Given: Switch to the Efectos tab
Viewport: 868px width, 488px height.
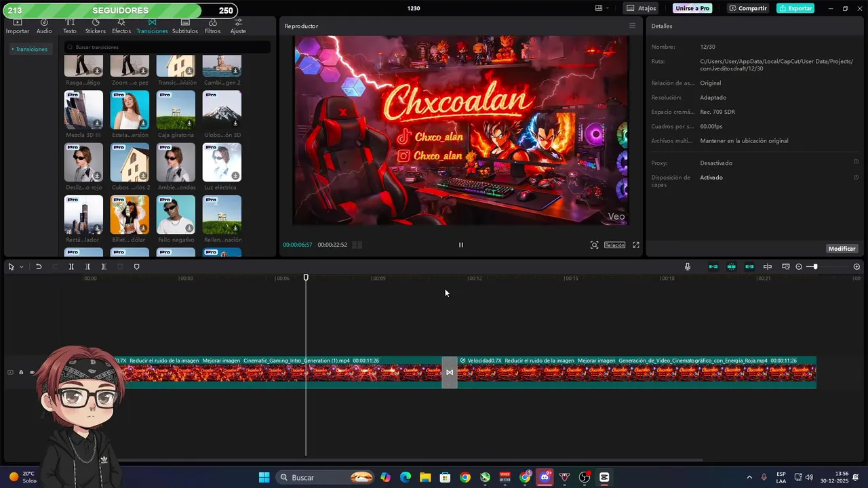Looking at the screenshot, I should (x=121, y=26).
